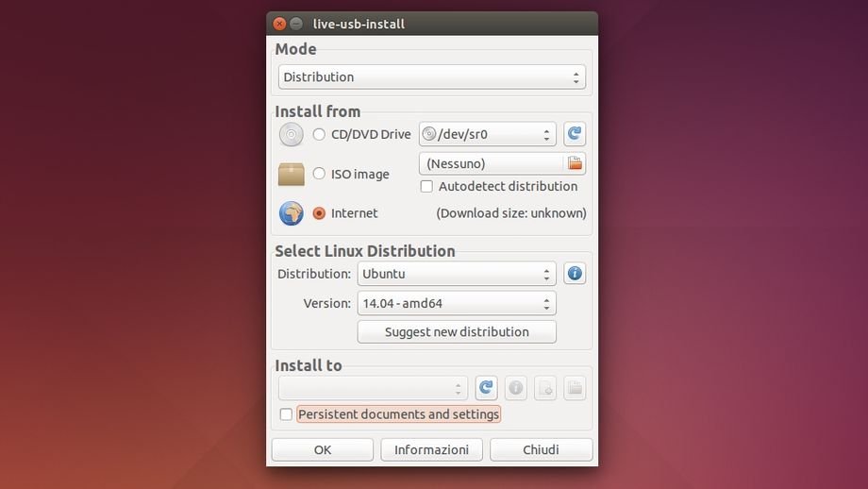This screenshot has width=868, height=489.
Task: Enable Autodetect distribution checkbox
Action: [x=426, y=187]
